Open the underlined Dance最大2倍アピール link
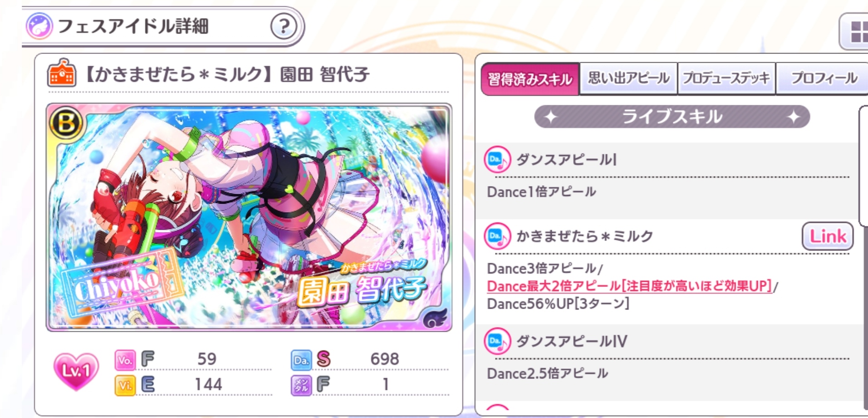The image size is (868, 418). [x=629, y=286]
